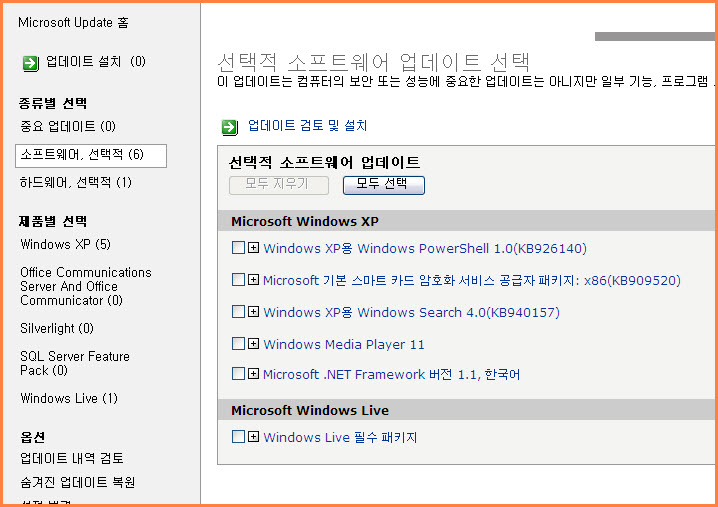
Task: Open Microsoft Update 홈 in sidebar
Action: (73, 22)
